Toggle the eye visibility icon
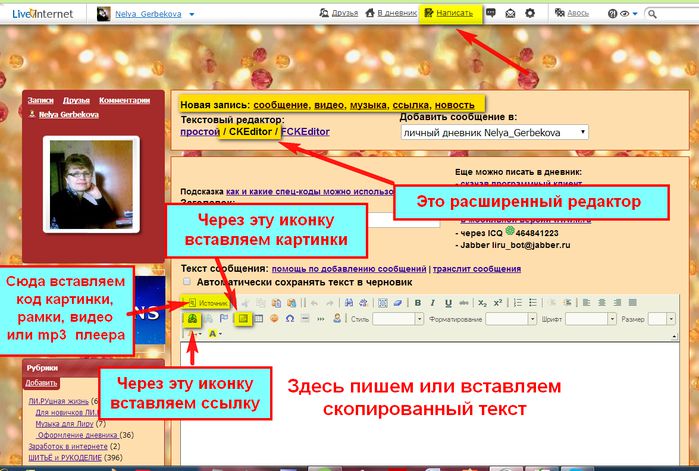 [625, 14]
